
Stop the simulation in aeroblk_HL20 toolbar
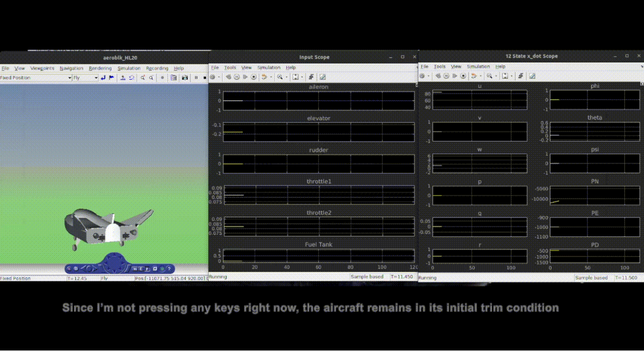tap(204, 78)
